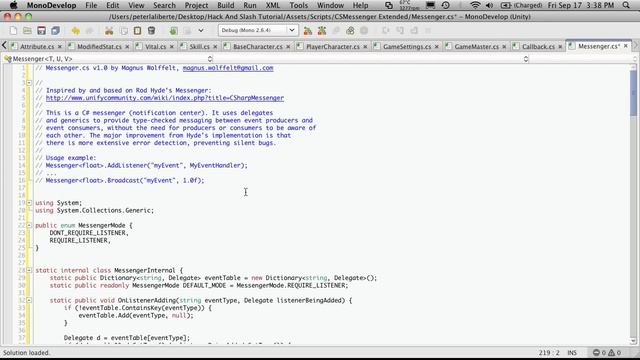This screenshot has width=640, height=360.
Task: Close the Vital.cs tab
Action: [171, 47]
